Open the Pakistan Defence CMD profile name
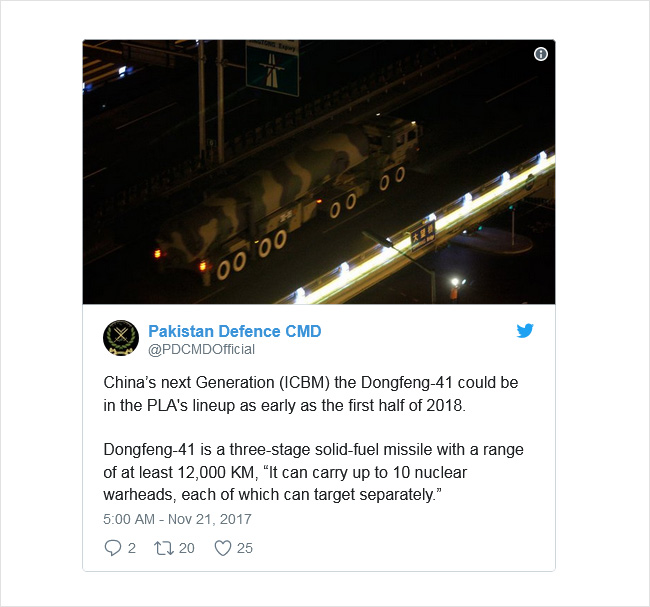Screen dimensions: 650x607 pos(235,331)
